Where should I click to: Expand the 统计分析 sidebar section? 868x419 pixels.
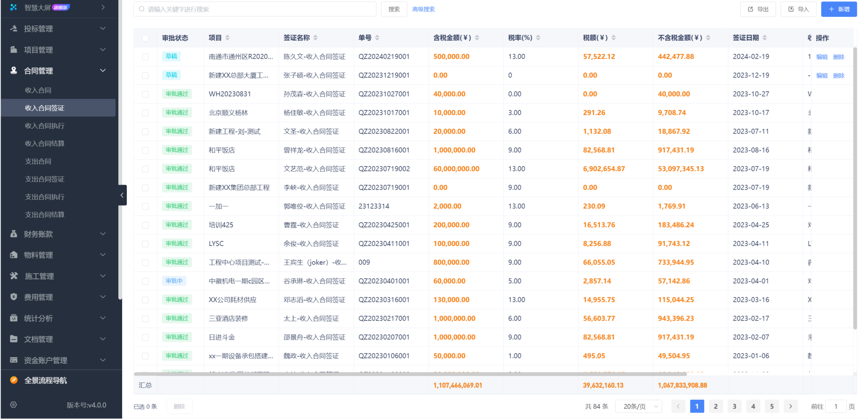58,318
